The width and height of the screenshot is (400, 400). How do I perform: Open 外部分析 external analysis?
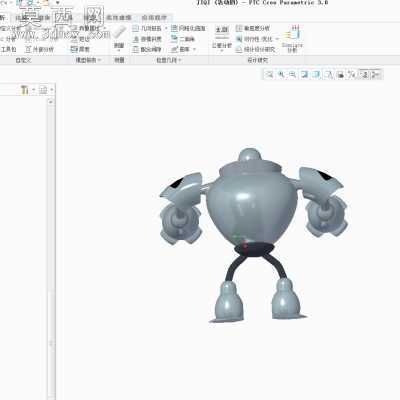(x=39, y=49)
